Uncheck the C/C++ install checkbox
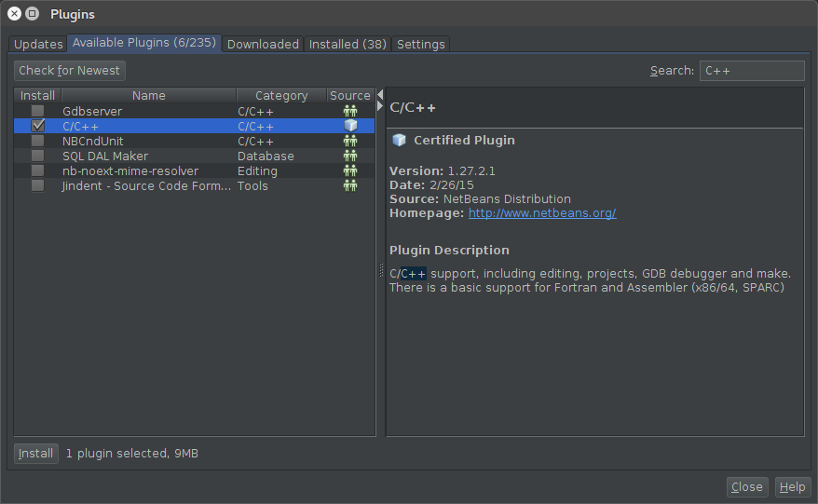 click(x=37, y=126)
